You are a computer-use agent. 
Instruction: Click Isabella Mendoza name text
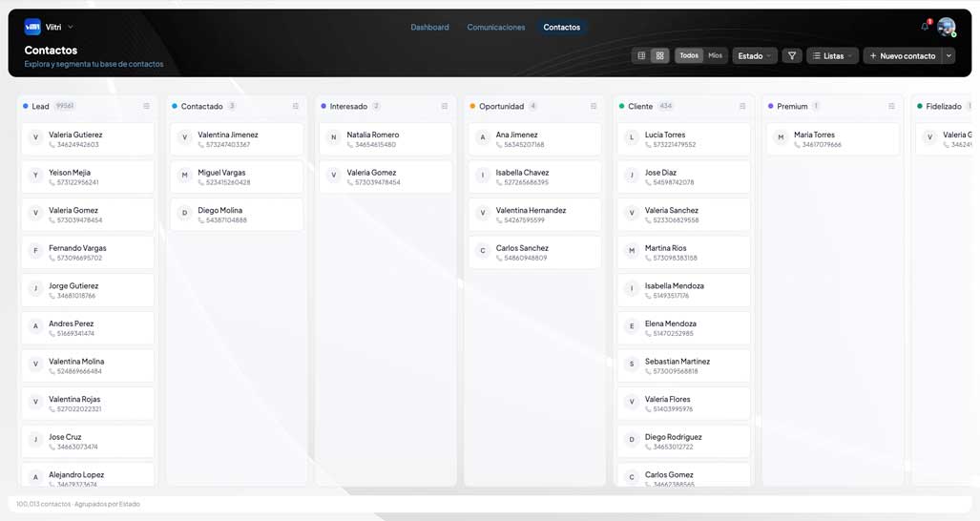coord(675,285)
